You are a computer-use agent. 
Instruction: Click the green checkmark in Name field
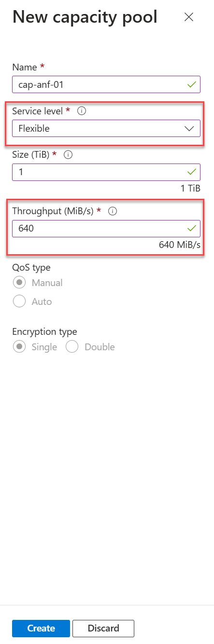(x=192, y=85)
